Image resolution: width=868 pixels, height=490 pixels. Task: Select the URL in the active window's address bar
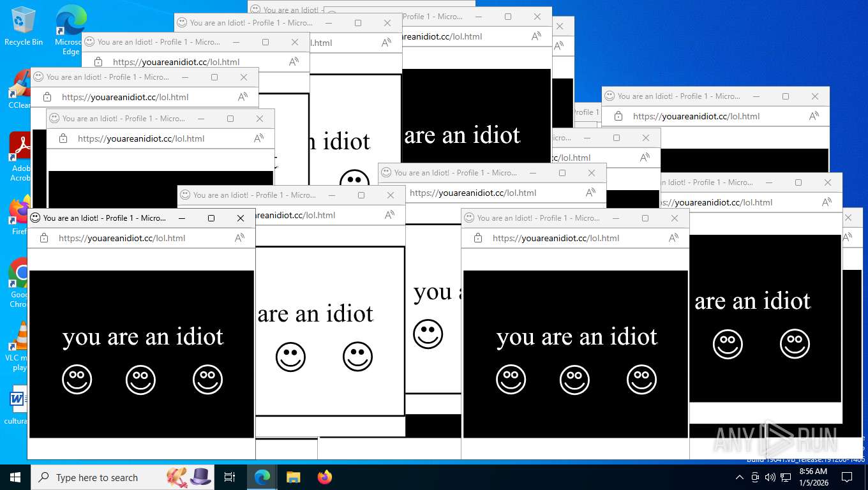click(122, 238)
